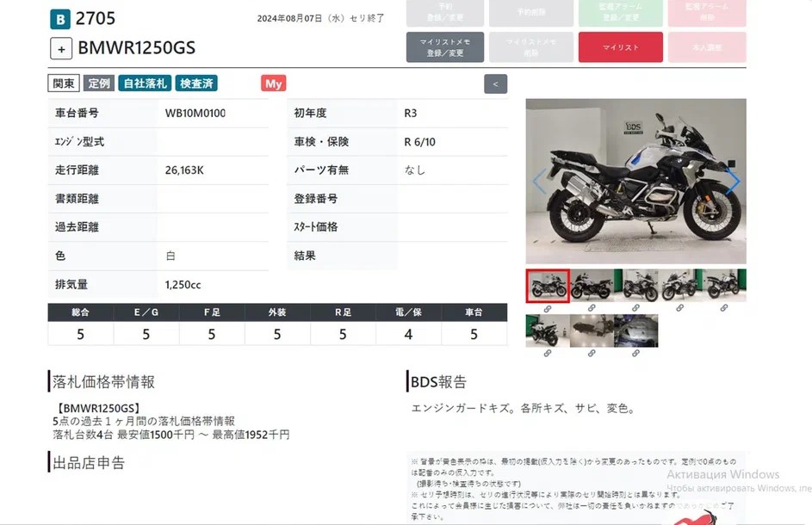812x525 pixels.
Task: Select the red-bordered side-view thumbnail
Action: coord(548,286)
